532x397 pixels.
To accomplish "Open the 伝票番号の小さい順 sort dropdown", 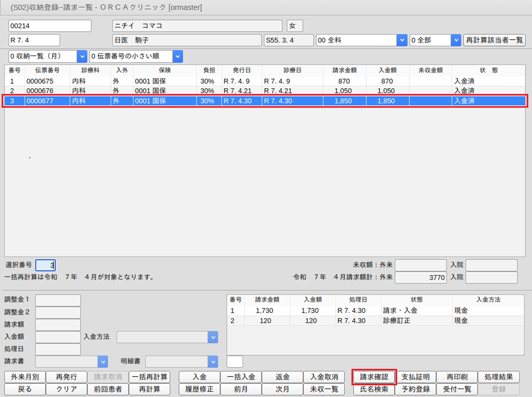I will click(177, 56).
